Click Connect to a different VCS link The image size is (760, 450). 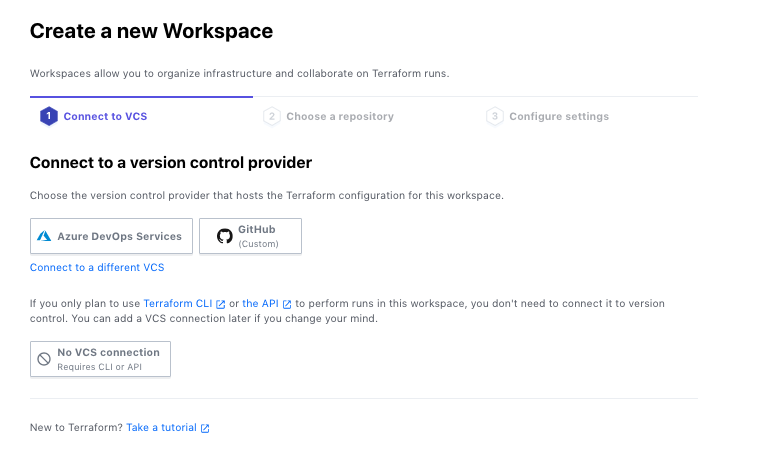[97, 268]
